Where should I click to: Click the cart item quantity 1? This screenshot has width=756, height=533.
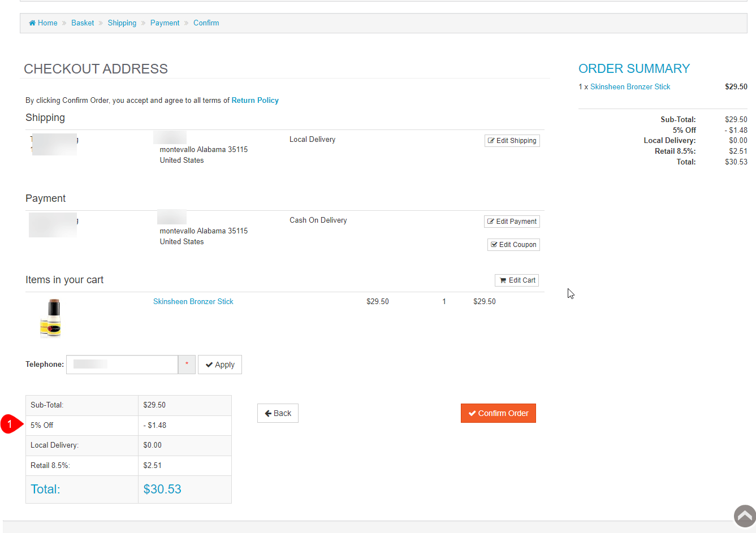(x=444, y=302)
